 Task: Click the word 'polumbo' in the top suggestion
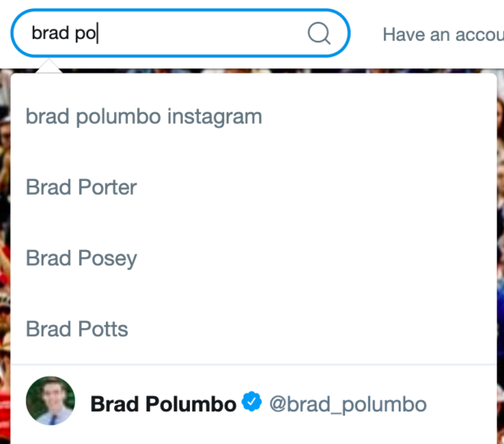(118, 117)
